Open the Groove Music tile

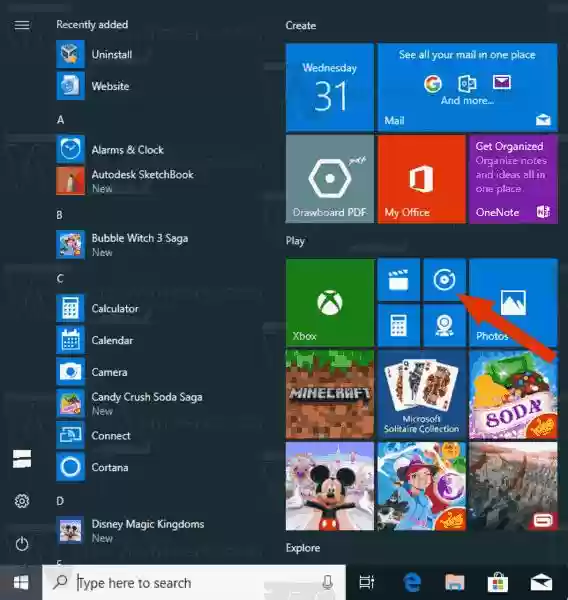[444, 280]
